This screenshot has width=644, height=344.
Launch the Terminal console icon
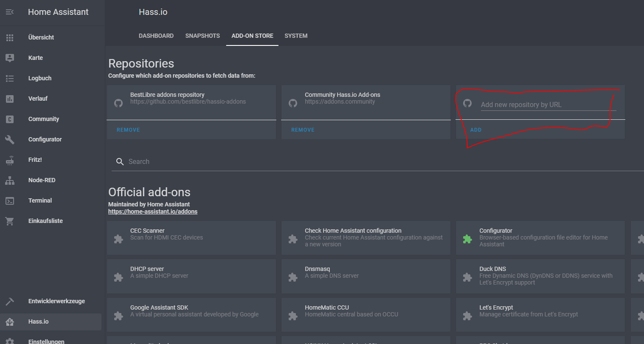(10, 200)
